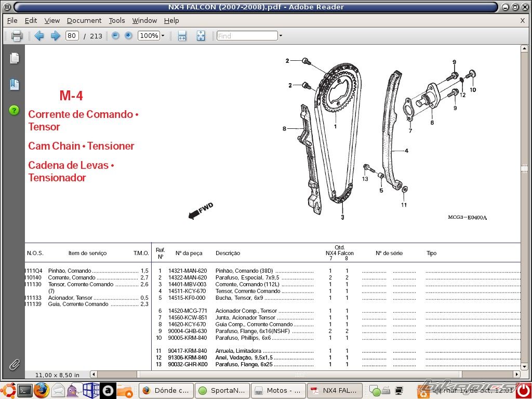Click the heading 'Cam Chain • Tensioner'

point(81,146)
